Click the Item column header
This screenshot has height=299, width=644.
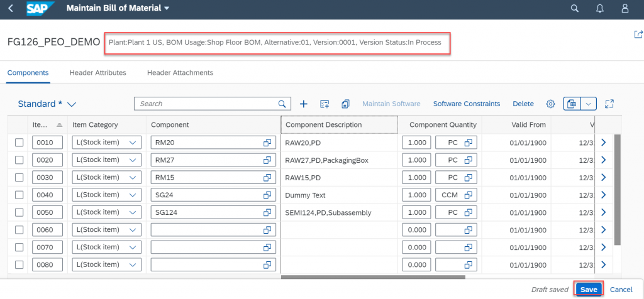click(47, 124)
